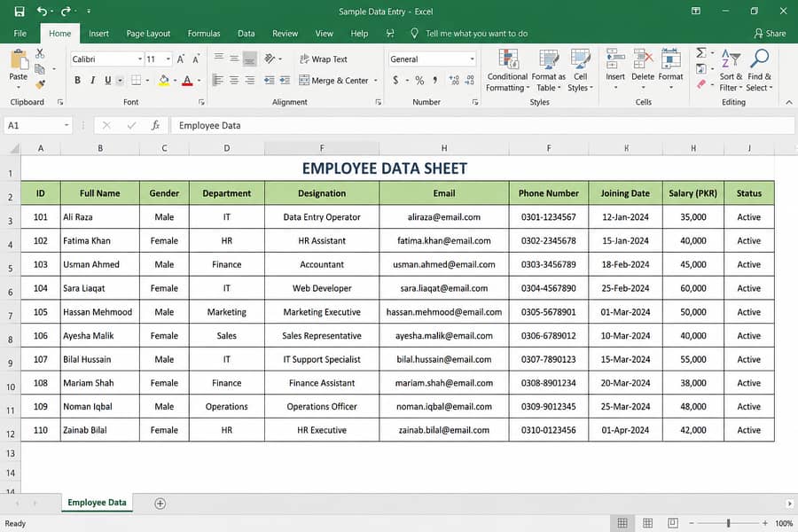This screenshot has width=798, height=532.
Task: Align text right
Action: (249, 80)
